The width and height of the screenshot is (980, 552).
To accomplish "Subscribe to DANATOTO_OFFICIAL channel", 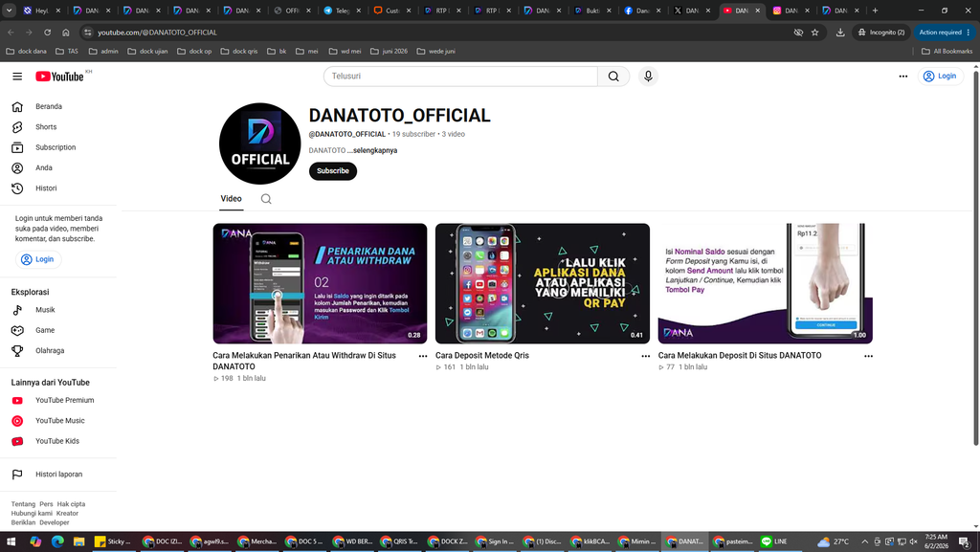I will click(x=332, y=171).
